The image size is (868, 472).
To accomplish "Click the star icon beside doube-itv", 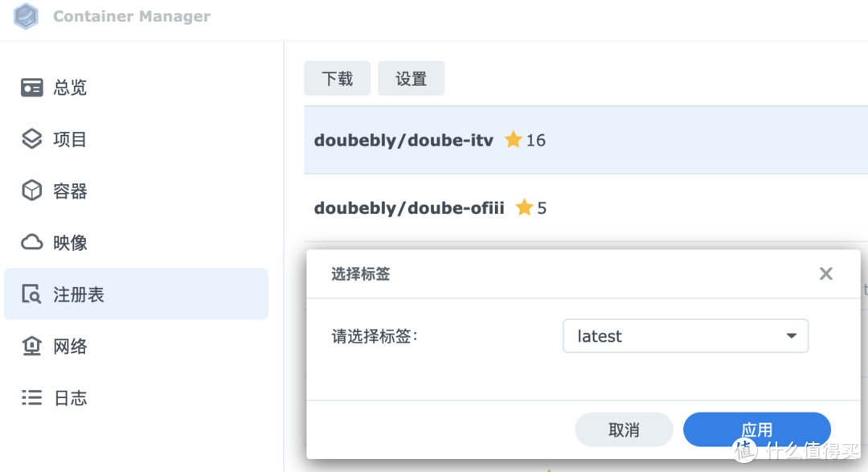I will click(514, 140).
